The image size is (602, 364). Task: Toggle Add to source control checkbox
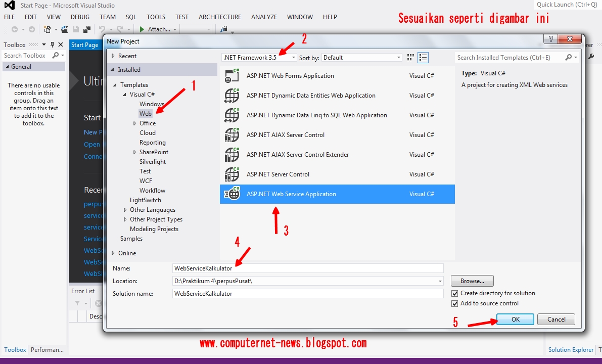[455, 303]
